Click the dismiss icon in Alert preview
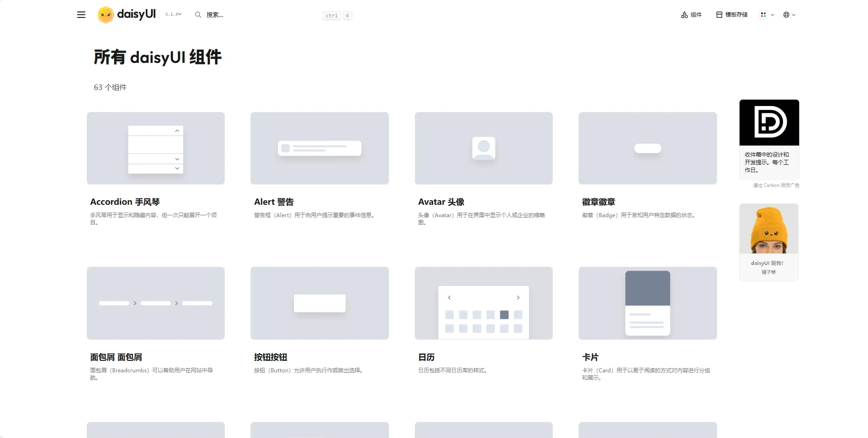868x438 pixels. (x=286, y=148)
